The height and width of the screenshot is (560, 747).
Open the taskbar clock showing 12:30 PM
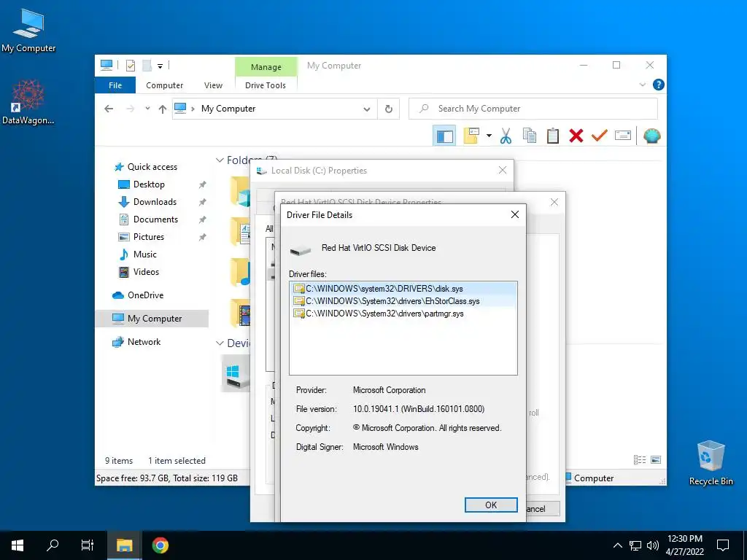coord(684,545)
